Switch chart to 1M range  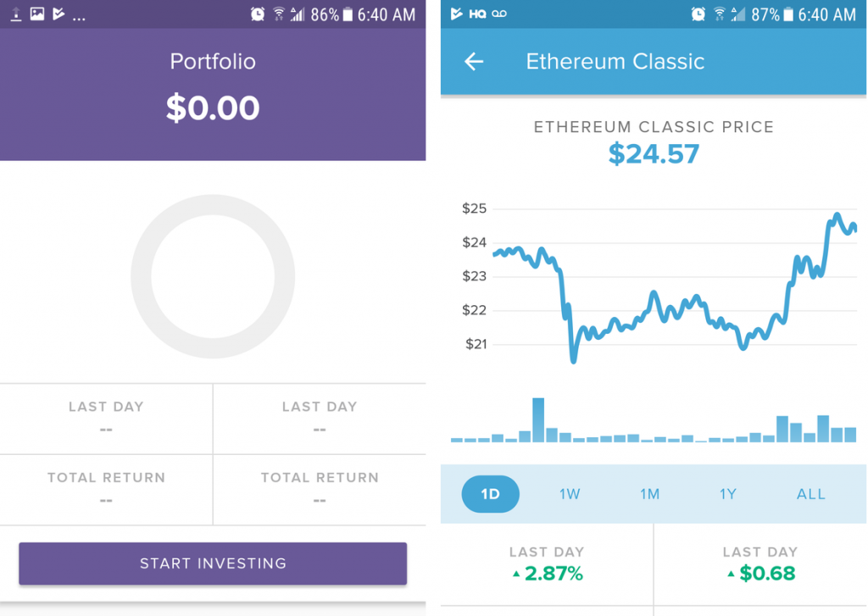pyautogui.click(x=649, y=494)
